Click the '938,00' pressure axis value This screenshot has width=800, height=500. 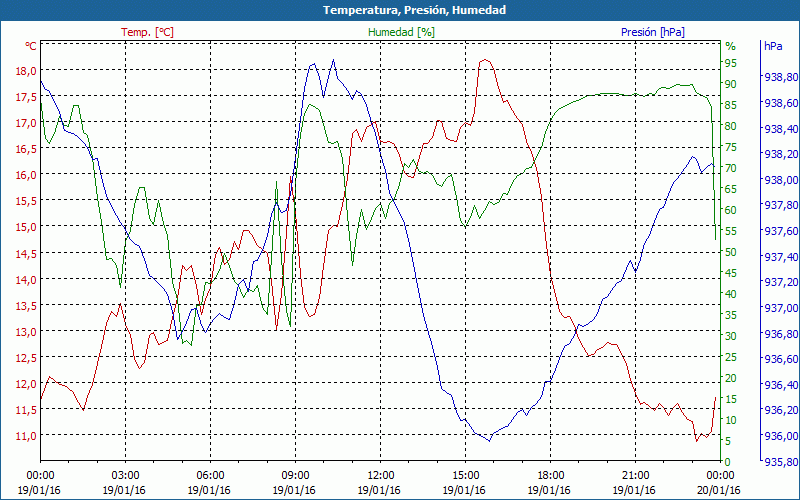point(781,180)
